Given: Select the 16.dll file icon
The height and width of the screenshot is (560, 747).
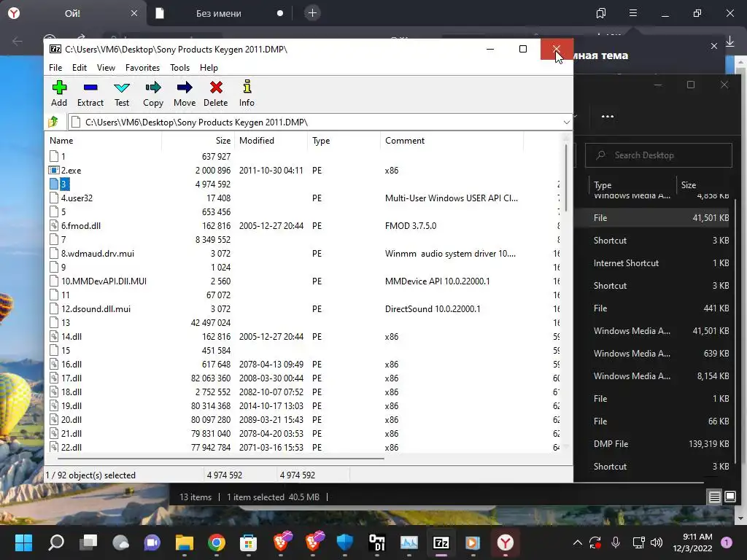Looking at the screenshot, I should 54,365.
